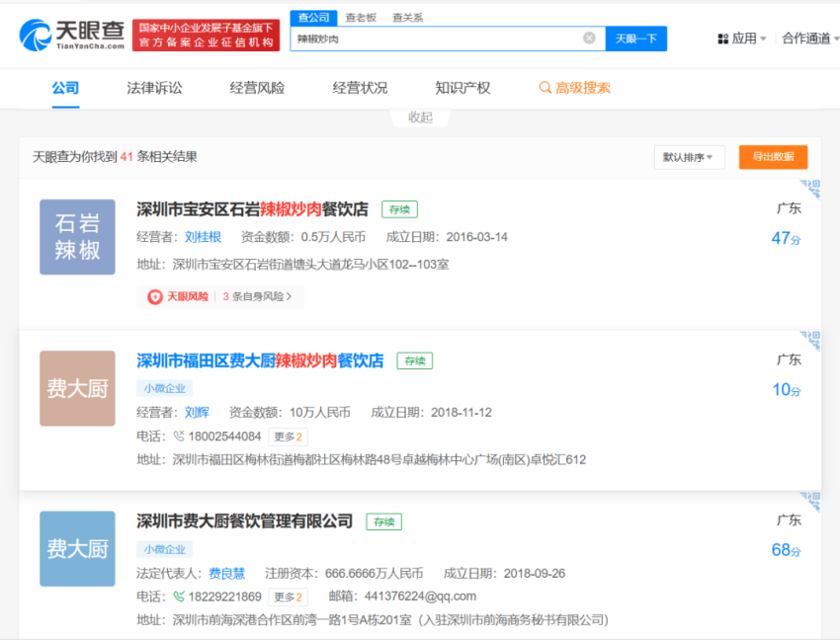The height and width of the screenshot is (640, 840).
Task: Expand 3条自身风险 details
Action: click(x=257, y=296)
